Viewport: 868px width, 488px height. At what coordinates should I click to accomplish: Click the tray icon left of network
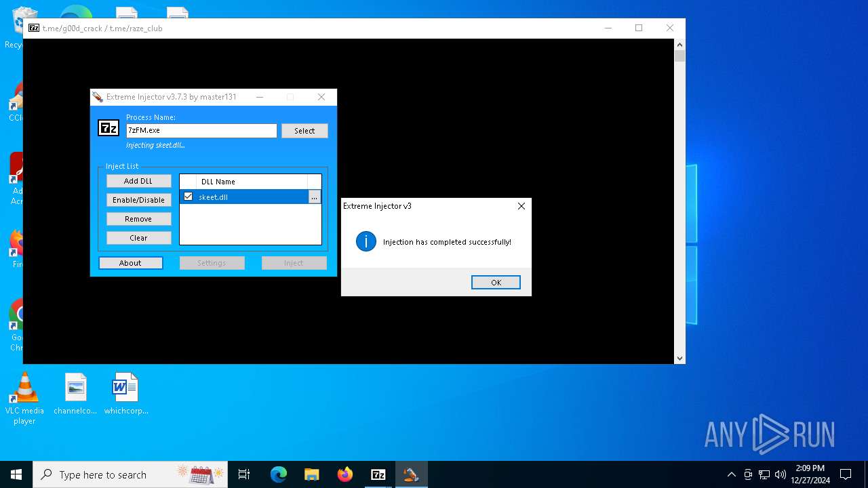click(748, 474)
